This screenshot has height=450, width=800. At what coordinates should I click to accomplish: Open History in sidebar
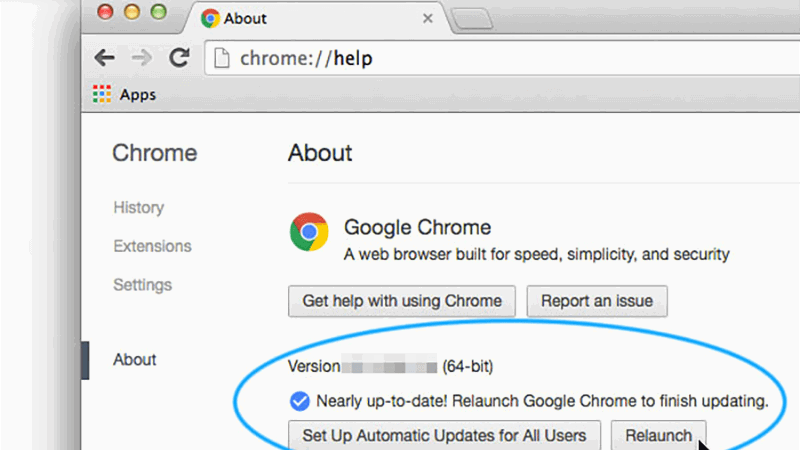[x=138, y=207]
